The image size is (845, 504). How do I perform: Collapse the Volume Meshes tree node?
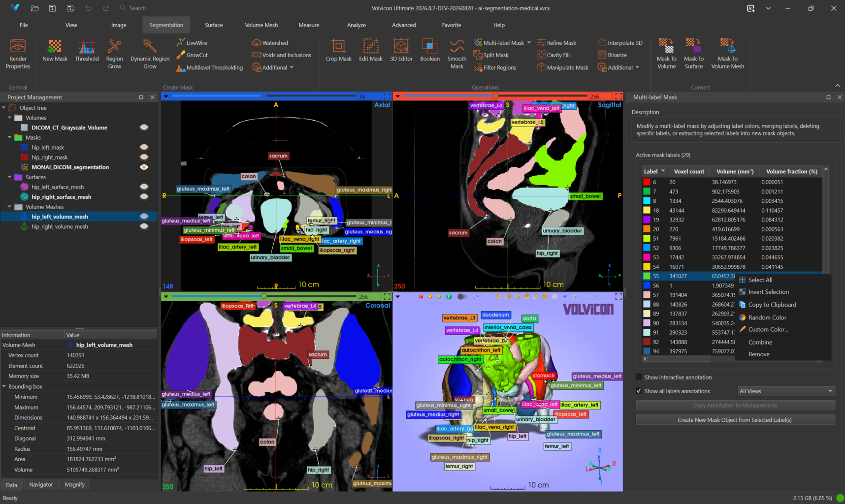click(x=9, y=207)
